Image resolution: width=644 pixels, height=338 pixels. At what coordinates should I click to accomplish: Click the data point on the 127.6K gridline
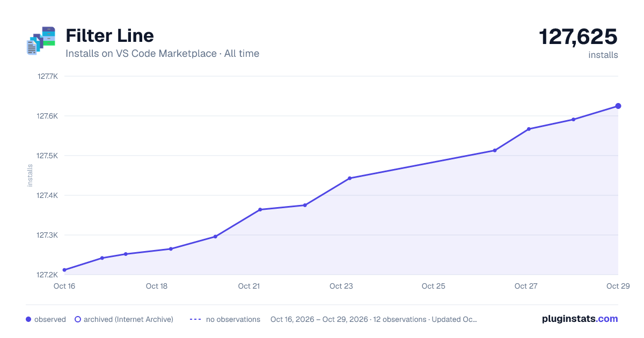click(x=573, y=120)
